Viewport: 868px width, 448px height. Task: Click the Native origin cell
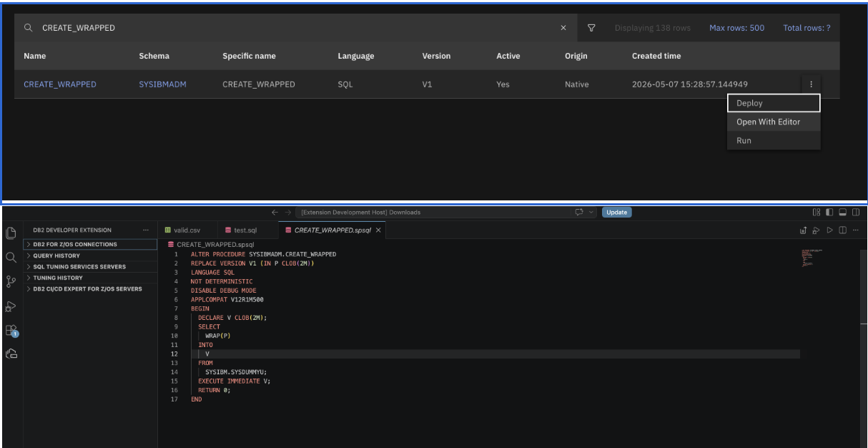(x=577, y=84)
